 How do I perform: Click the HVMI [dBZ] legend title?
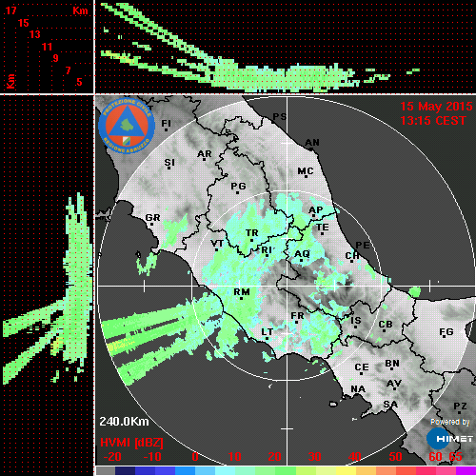(x=131, y=443)
